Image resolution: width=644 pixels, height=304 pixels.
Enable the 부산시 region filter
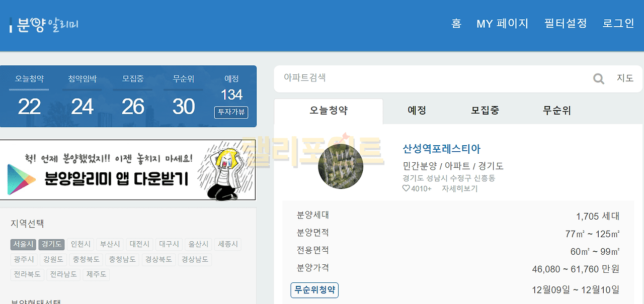pyautogui.click(x=110, y=244)
